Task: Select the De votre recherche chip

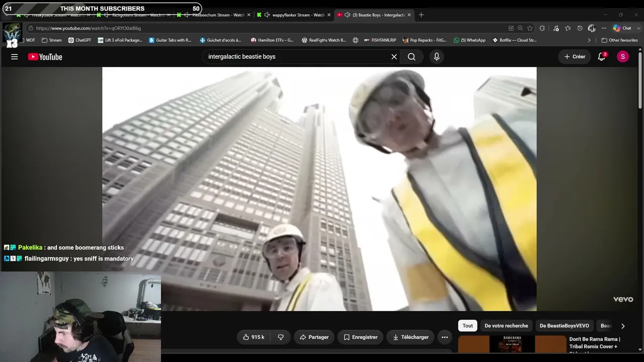Action: pyautogui.click(x=506, y=326)
